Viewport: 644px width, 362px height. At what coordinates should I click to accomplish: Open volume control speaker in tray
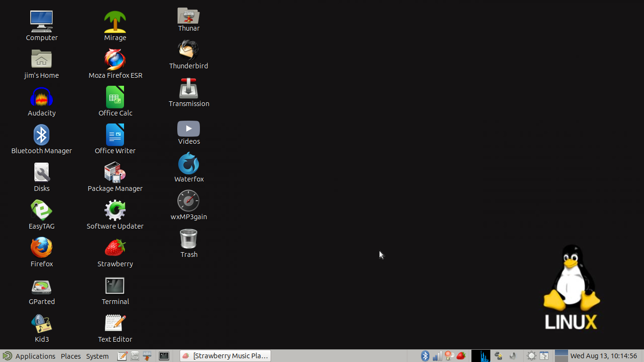point(513,356)
